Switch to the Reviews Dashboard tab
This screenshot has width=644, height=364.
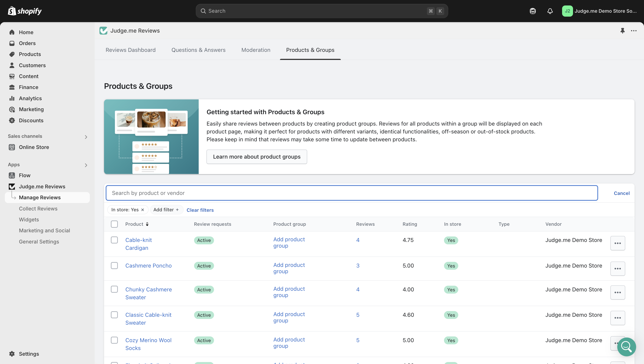pyautogui.click(x=130, y=50)
